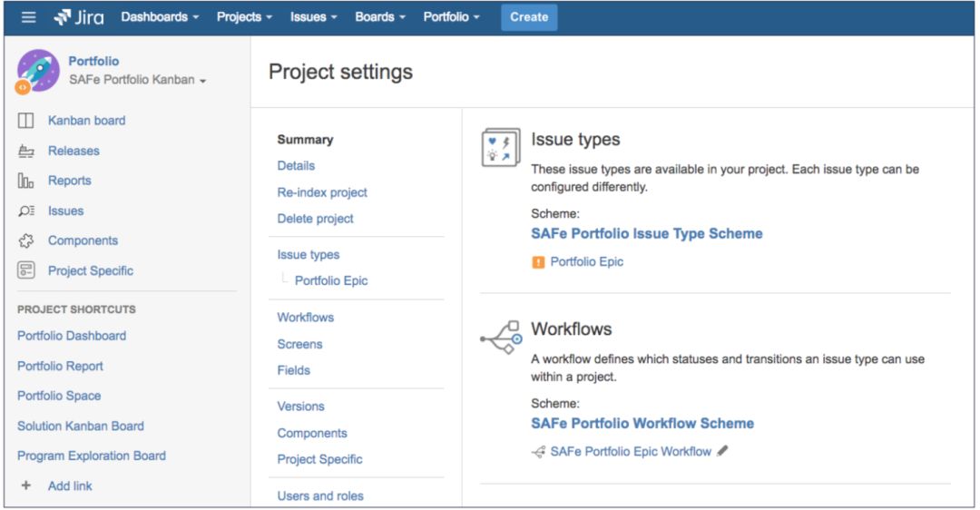Select Versions in settings navigation
980x510 pixels.
(x=300, y=407)
